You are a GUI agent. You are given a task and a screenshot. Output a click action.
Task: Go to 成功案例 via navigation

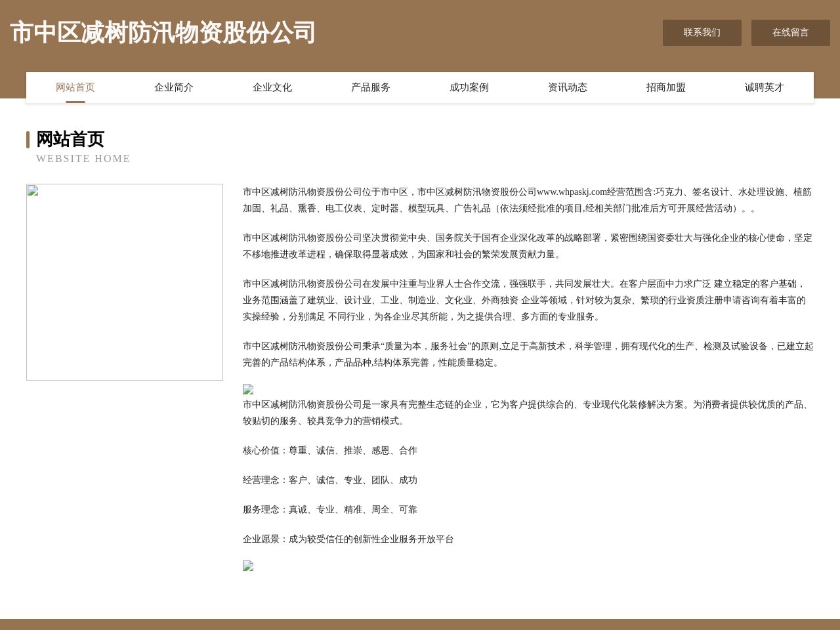(469, 87)
